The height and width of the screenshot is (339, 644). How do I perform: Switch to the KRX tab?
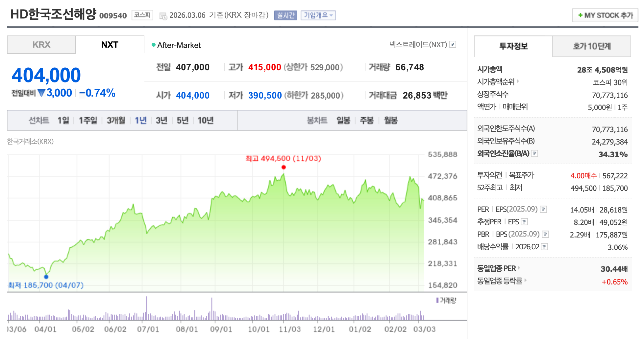point(41,45)
